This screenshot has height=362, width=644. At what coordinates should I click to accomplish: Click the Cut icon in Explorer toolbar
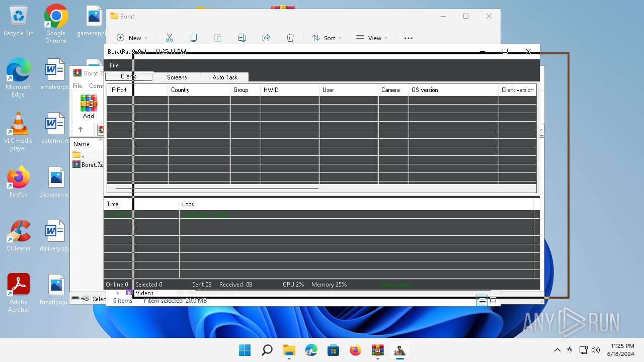click(170, 38)
